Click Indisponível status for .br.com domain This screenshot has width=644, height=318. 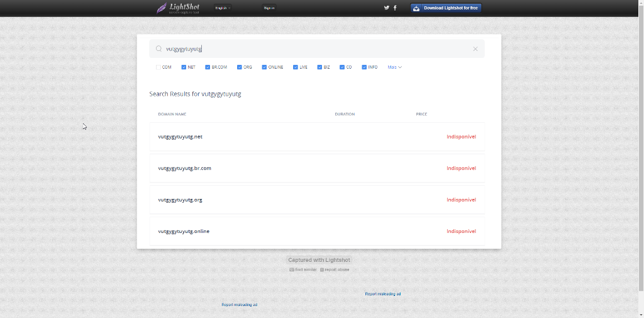(461, 168)
